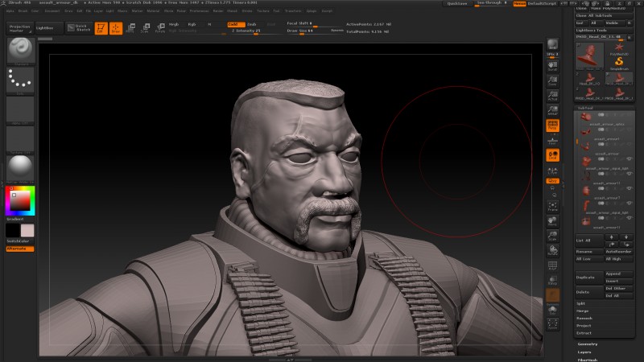Collapse the SubTool panel header
644x362 pixels.
pos(586,107)
